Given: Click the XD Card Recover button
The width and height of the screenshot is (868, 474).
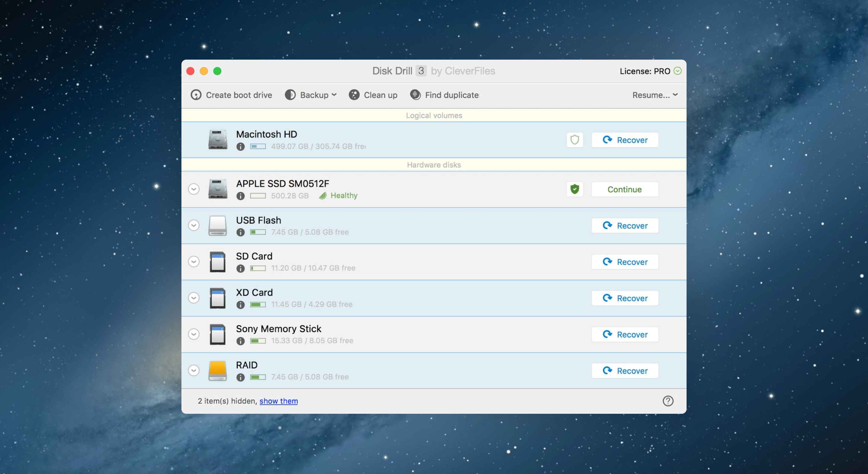Looking at the screenshot, I should coord(624,298).
